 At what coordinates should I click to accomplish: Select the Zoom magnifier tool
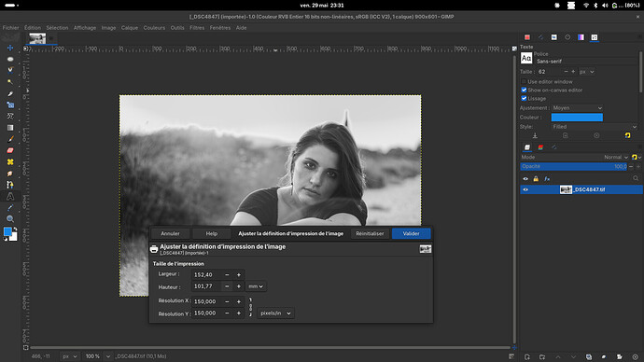pos(10,218)
